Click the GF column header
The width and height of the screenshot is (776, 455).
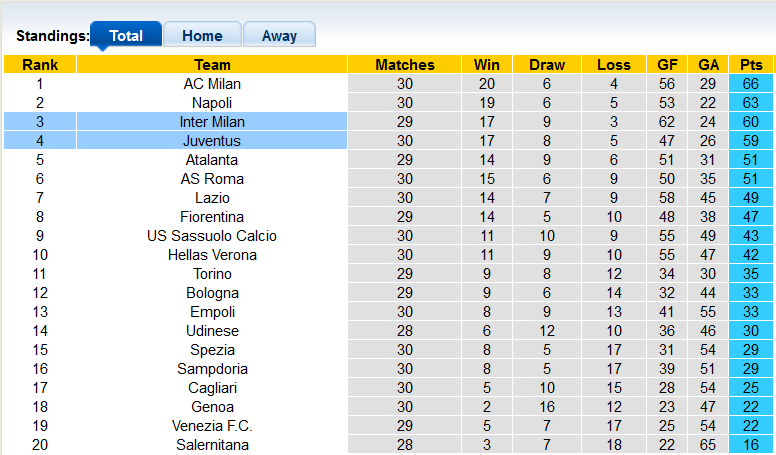click(x=666, y=65)
